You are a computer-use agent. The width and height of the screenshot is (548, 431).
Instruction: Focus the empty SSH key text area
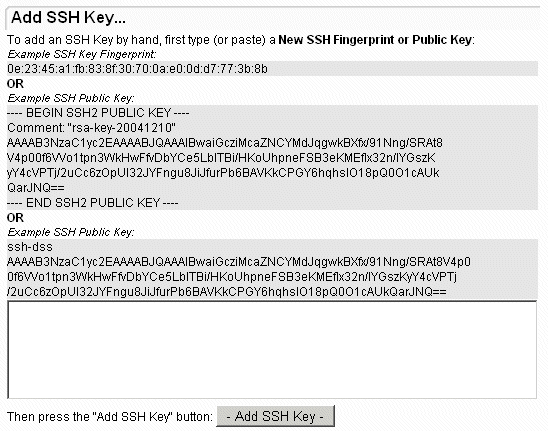pyautogui.click(x=272, y=350)
